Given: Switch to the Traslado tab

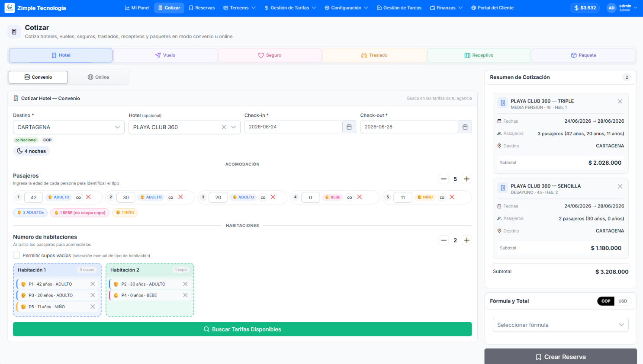Looking at the screenshot, I should point(374,55).
